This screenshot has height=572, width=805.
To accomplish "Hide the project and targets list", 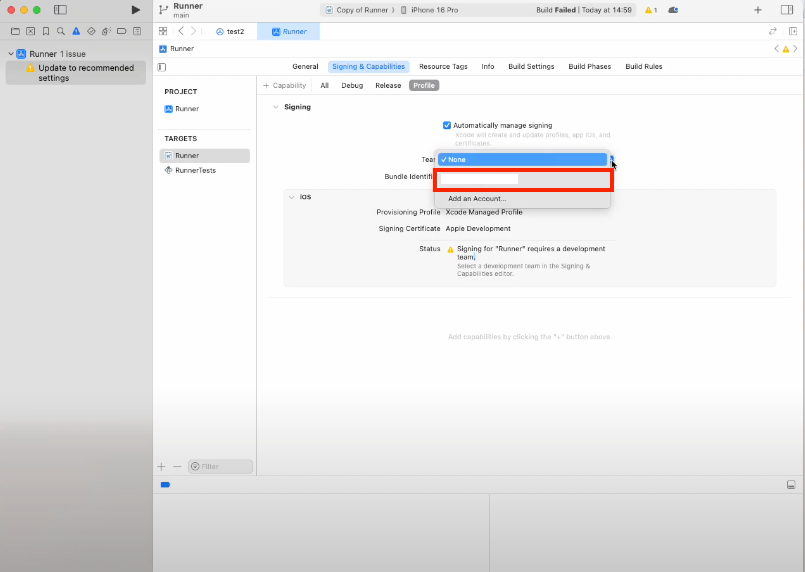I will [162, 67].
